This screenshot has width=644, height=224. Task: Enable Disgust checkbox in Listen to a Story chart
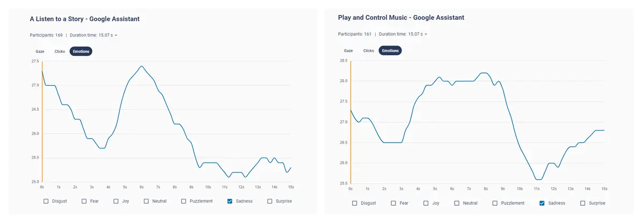click(46, 201)
